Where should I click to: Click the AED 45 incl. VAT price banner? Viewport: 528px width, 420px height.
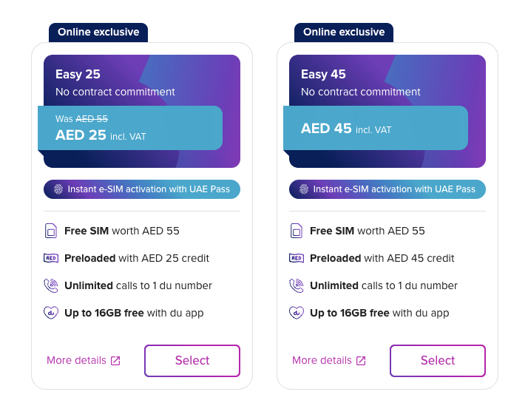[376, 128]
